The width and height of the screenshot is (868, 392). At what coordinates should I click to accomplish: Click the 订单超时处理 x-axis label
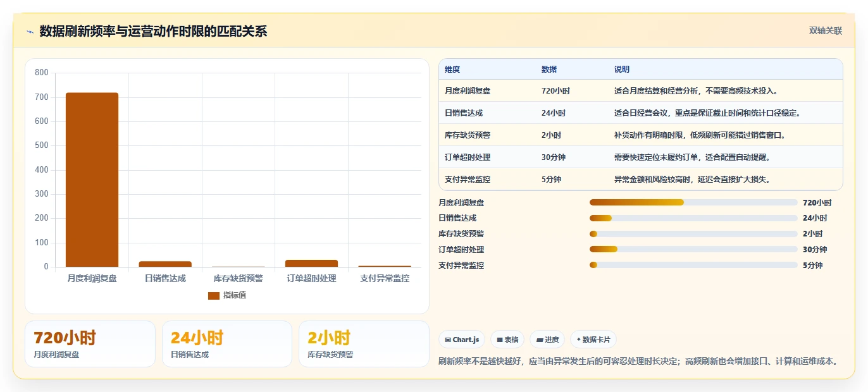point(311,278)
